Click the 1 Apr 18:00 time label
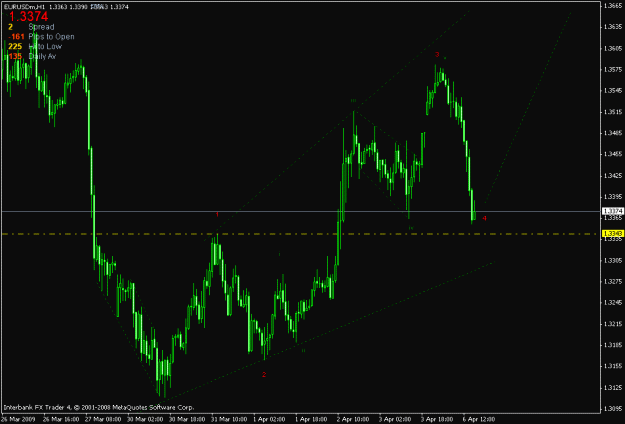Viewport: 625px width, 424px height. click(311, 419)
